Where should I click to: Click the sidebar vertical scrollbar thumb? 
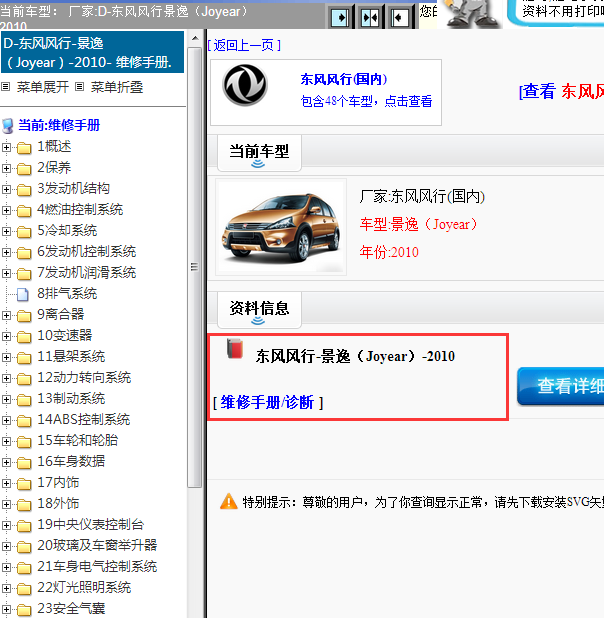(194, 267)
